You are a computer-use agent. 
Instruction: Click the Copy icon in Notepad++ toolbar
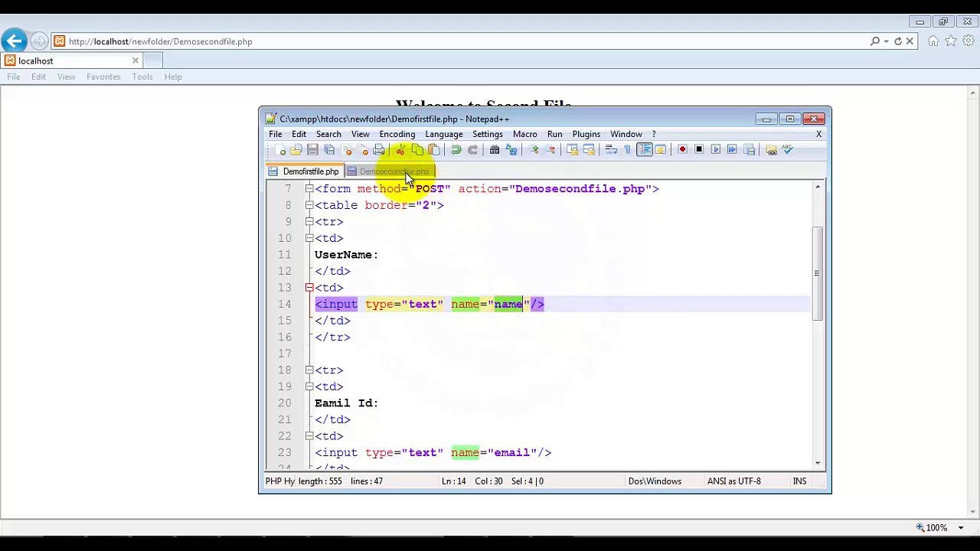(x=417, y=150)
